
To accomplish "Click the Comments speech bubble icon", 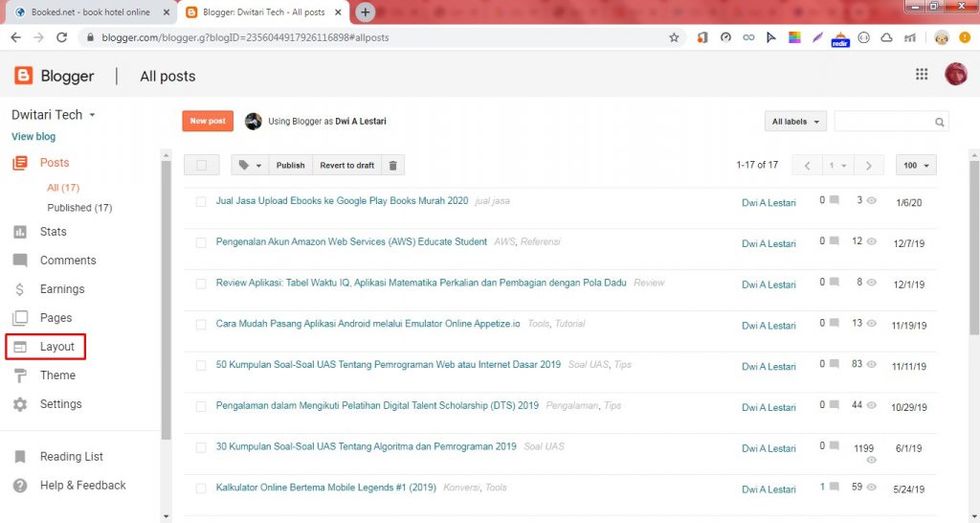I will tap(20, 261).
